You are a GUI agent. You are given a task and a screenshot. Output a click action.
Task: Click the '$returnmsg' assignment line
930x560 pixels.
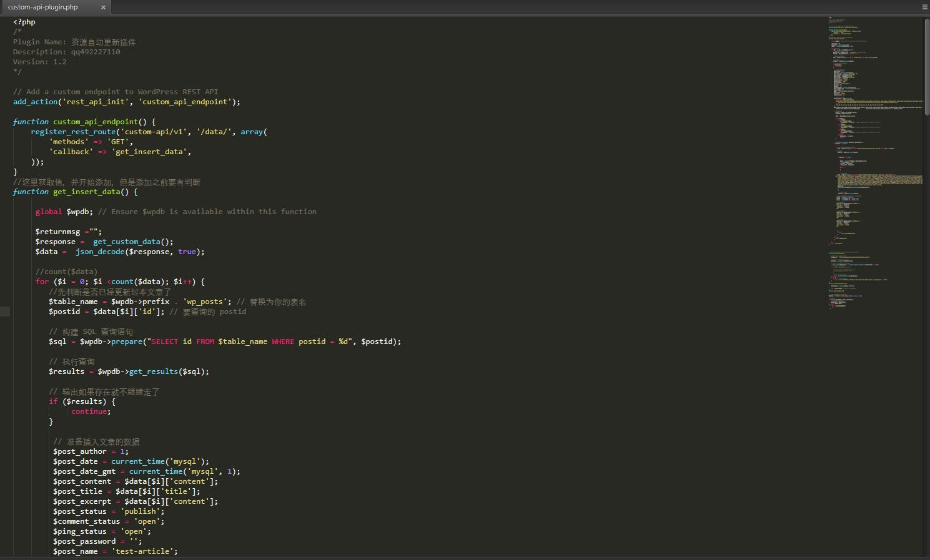pos(68,232)
